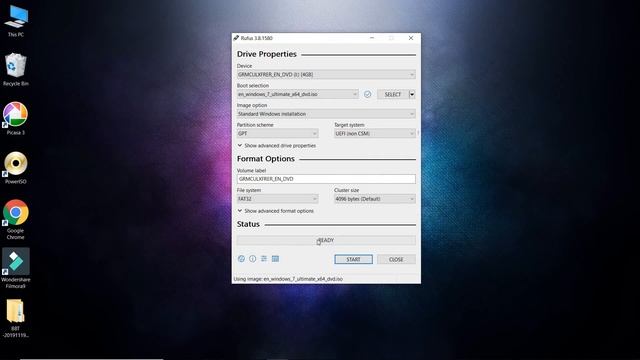
Task: Launch the PowerISO desktop shortcut
Action: point(16,167)
